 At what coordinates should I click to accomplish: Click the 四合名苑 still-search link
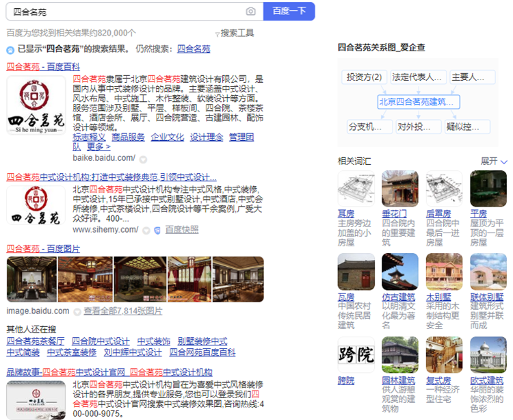pos(194,49)
